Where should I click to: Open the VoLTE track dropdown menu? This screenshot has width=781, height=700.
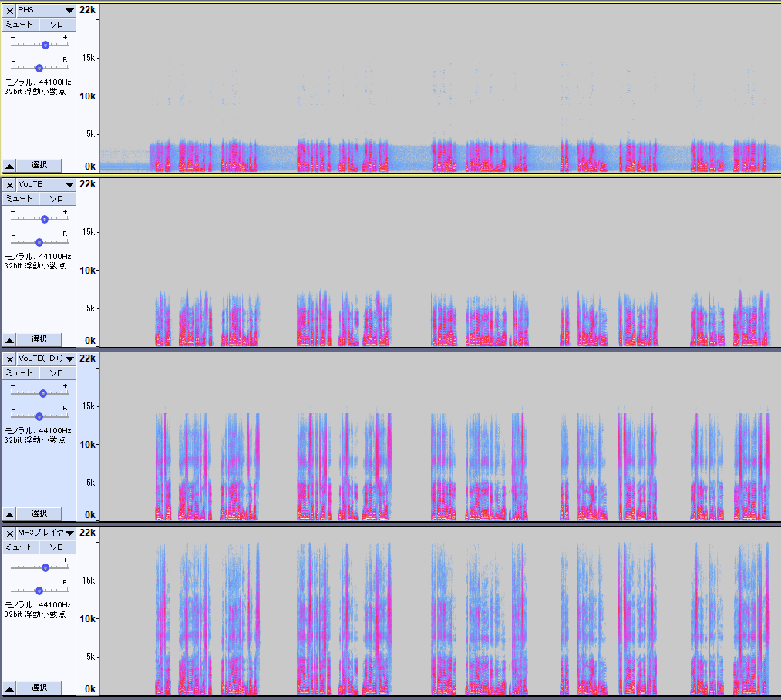click(x=69, y=185)
